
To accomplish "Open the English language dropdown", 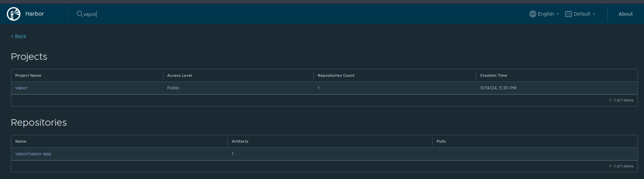I will (x=544, y=14).
